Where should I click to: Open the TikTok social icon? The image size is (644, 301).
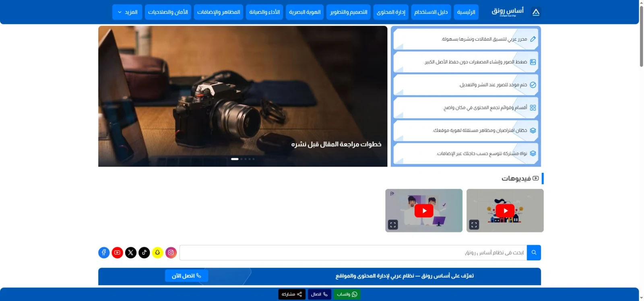[x=144, y=253]
